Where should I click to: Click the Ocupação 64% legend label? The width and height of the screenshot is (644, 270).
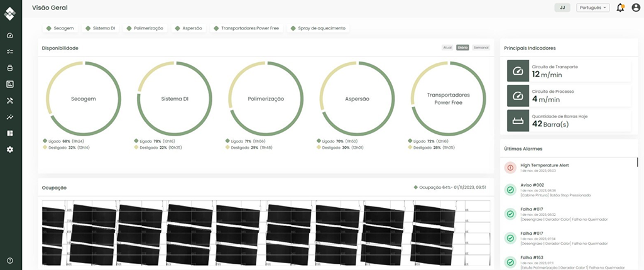tap(450, 188)
